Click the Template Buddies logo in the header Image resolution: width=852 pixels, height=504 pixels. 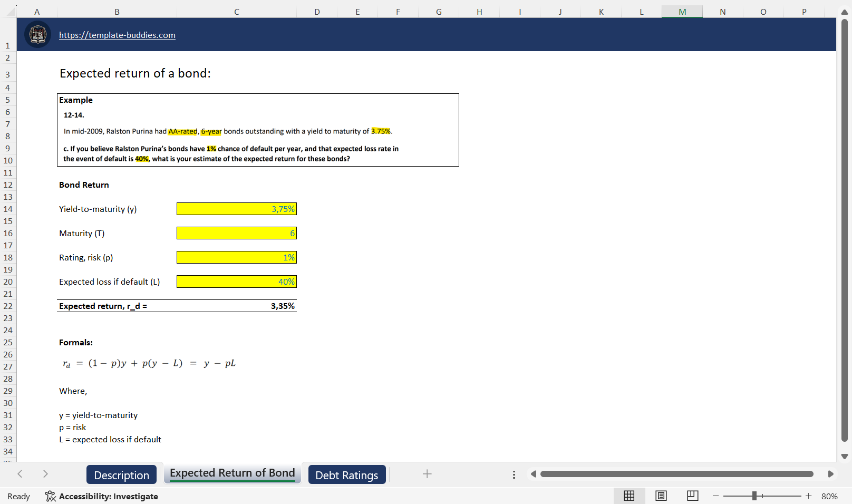pyautogui.click(x=37, y=34)
